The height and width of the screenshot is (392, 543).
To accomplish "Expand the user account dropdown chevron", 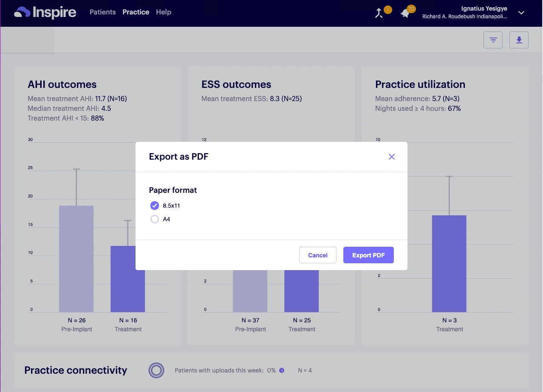I will (521, 13).
